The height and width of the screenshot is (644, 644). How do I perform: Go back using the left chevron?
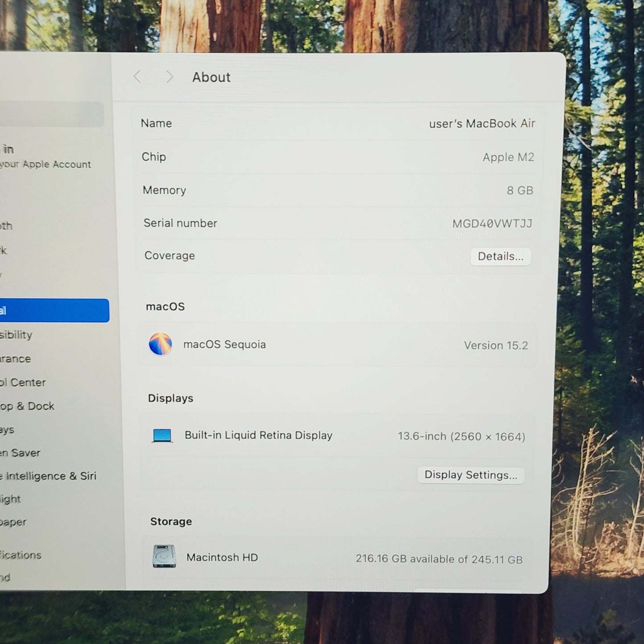point(137,77)
